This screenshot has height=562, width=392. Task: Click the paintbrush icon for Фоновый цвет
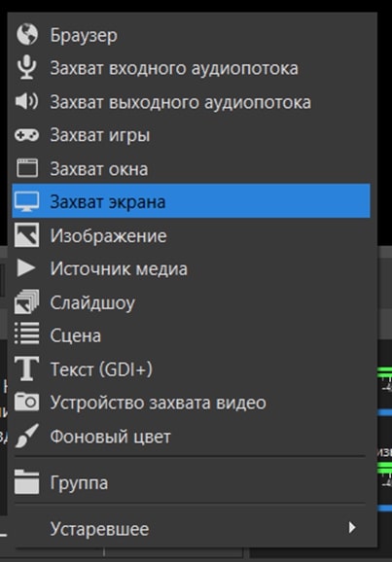(27, 436)
